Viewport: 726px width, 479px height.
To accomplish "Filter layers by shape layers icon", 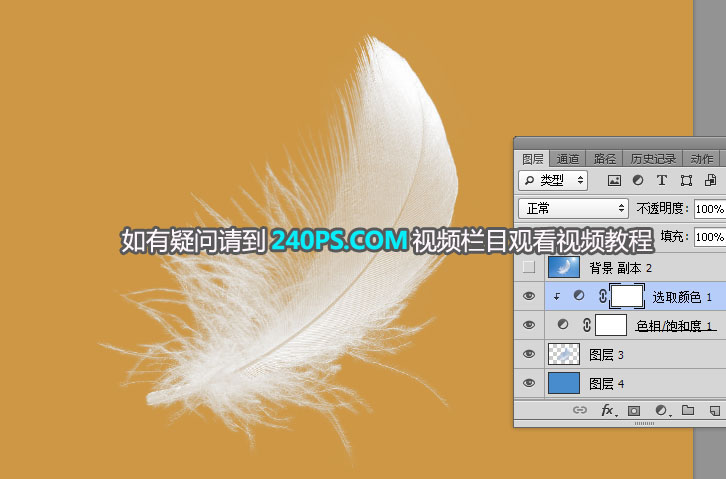I will click(x=686, y=180).
